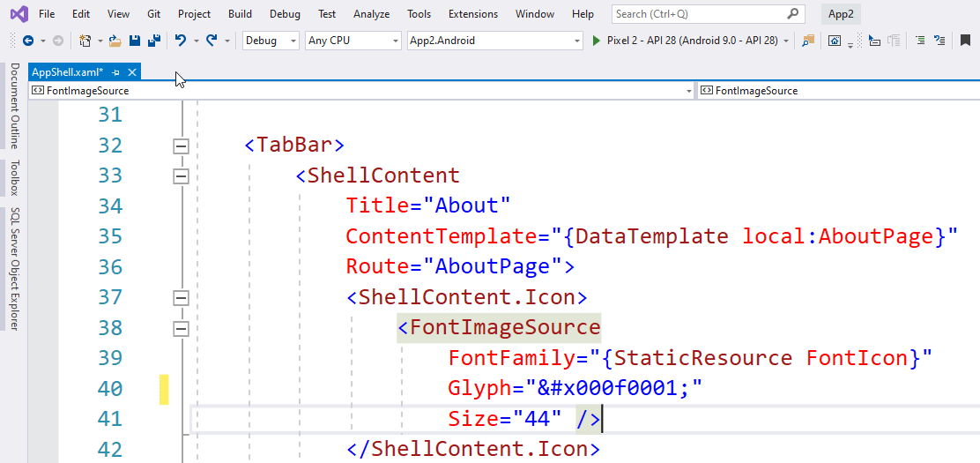The image size is (980, 463).
Task: Click the Glyph value &#x000f0001;
Action: pos(615,389)
